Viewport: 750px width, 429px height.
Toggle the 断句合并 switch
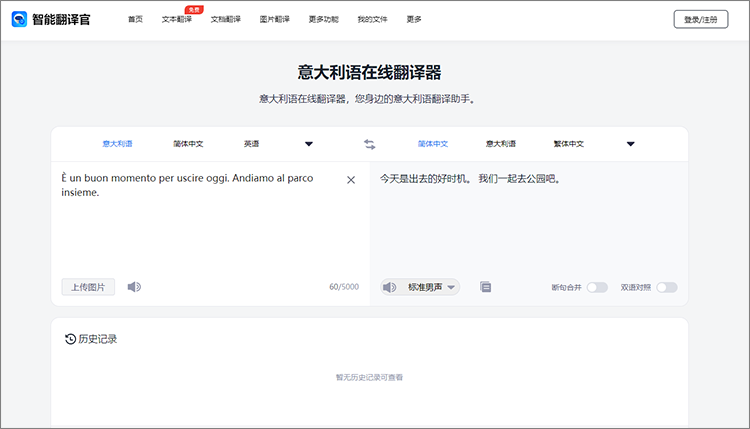[596, 287]
